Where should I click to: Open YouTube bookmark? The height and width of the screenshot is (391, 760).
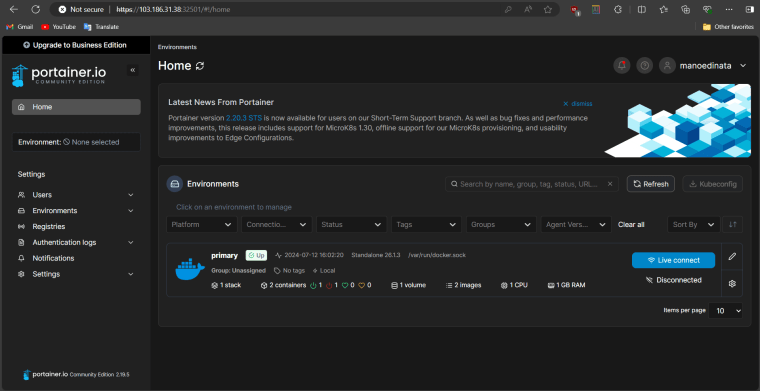point(58,27)
